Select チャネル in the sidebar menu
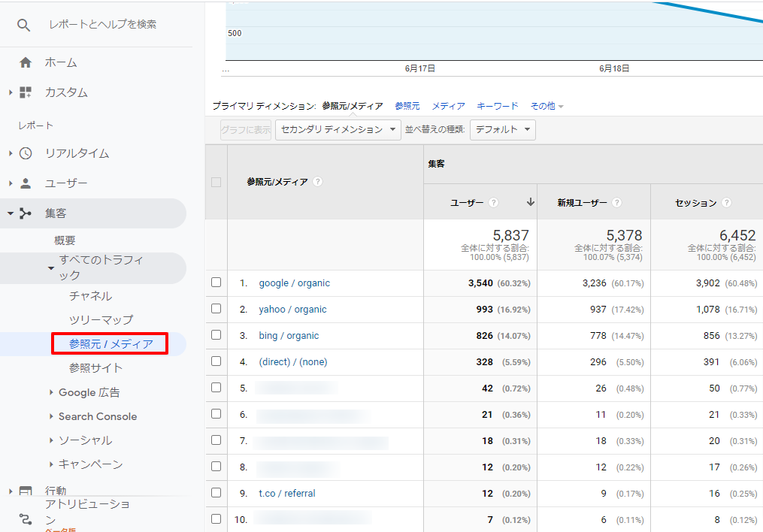Screen dimensions: 763x532 90,296
